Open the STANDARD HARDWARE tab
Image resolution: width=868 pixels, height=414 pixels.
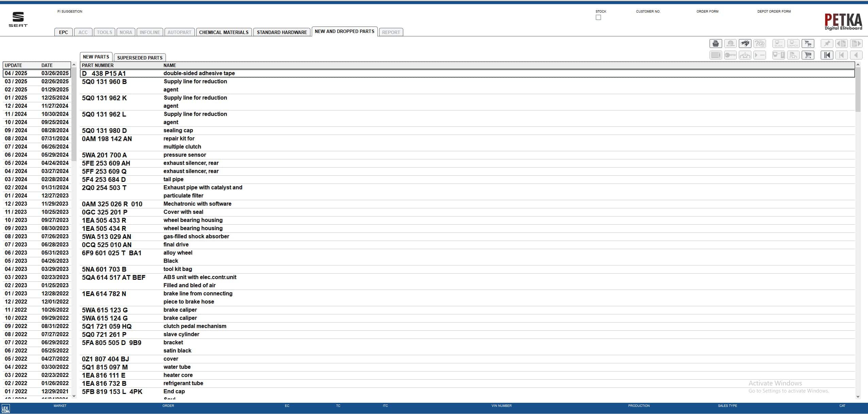282,32
